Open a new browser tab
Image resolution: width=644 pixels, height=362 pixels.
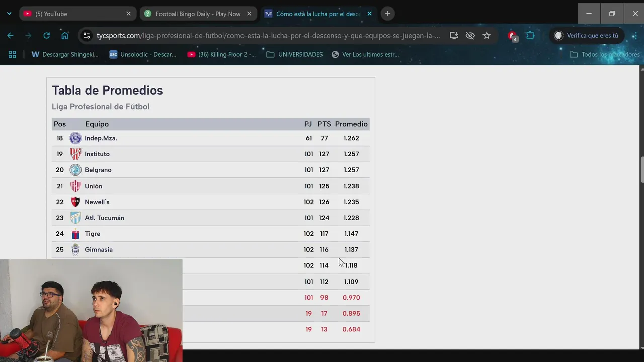click(387, 14)
